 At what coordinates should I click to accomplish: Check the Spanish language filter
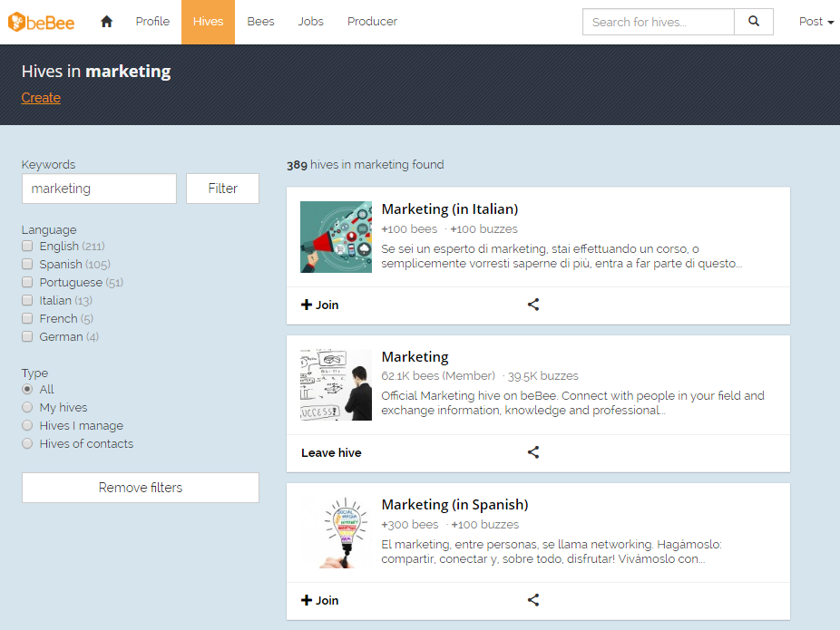27,264
